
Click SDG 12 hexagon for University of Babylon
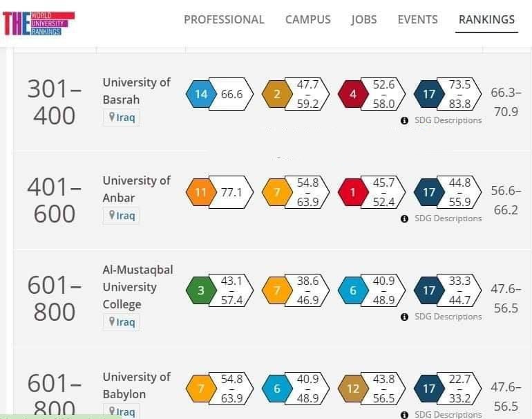353,389
